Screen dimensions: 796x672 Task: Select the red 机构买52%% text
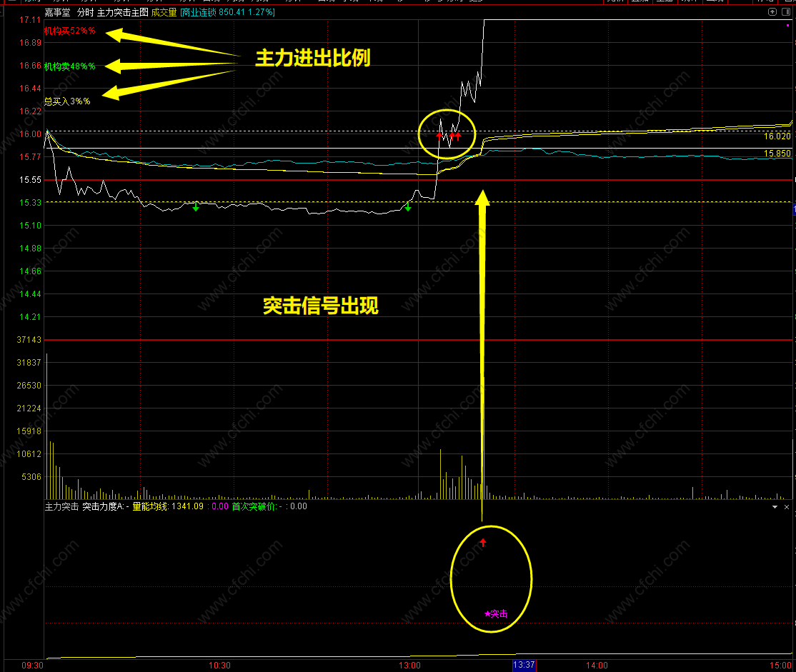(69, 31)
